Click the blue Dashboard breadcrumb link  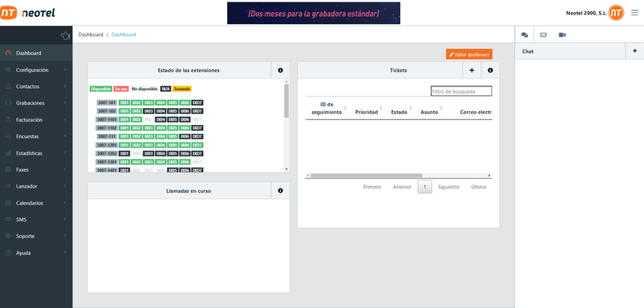click(x=124, y=35)
